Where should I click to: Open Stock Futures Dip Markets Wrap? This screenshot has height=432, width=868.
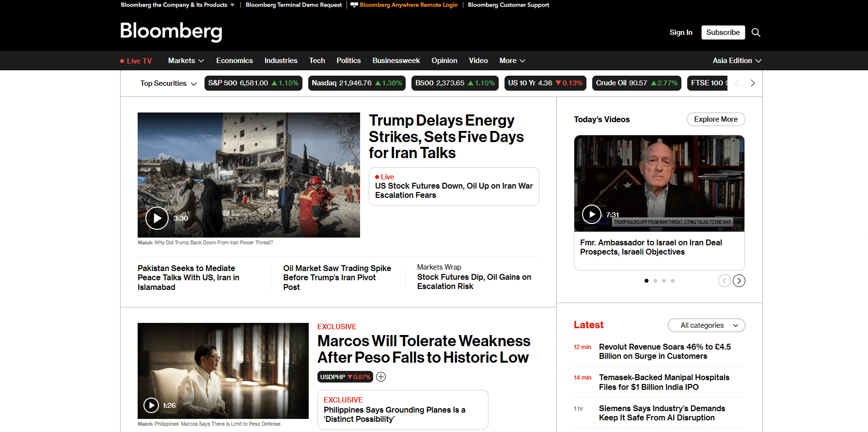click(474, 282)
